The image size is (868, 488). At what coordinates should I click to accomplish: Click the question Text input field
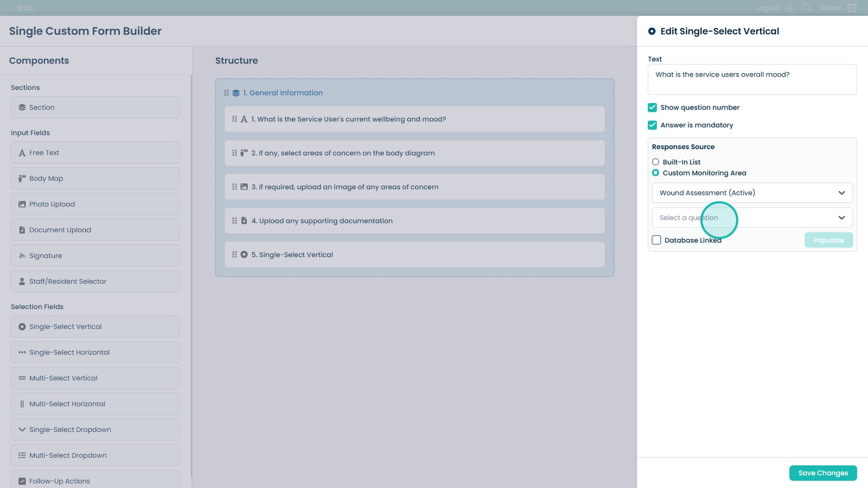pyautogui.click(x=752, y=80)
